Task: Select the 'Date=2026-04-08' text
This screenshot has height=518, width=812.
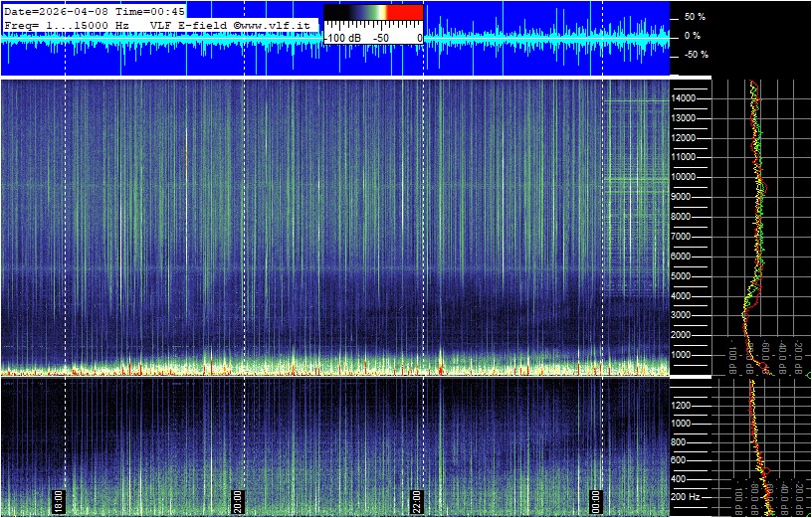Action: 56,12
